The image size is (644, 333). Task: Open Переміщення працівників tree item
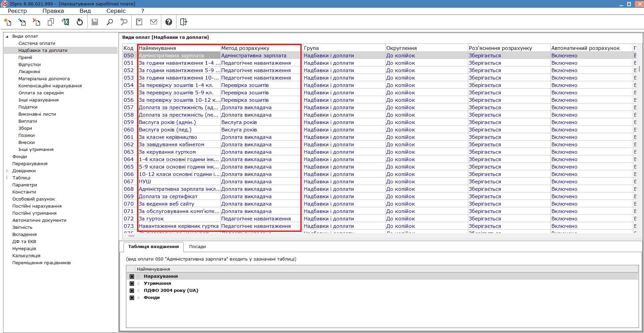tap(41, 263)
